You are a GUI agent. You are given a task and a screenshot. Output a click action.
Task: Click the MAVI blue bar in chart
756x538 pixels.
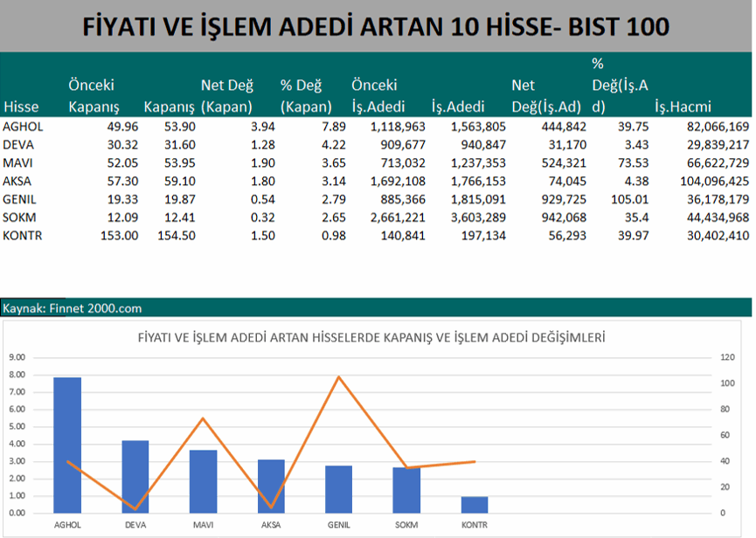tap(203, 481)
